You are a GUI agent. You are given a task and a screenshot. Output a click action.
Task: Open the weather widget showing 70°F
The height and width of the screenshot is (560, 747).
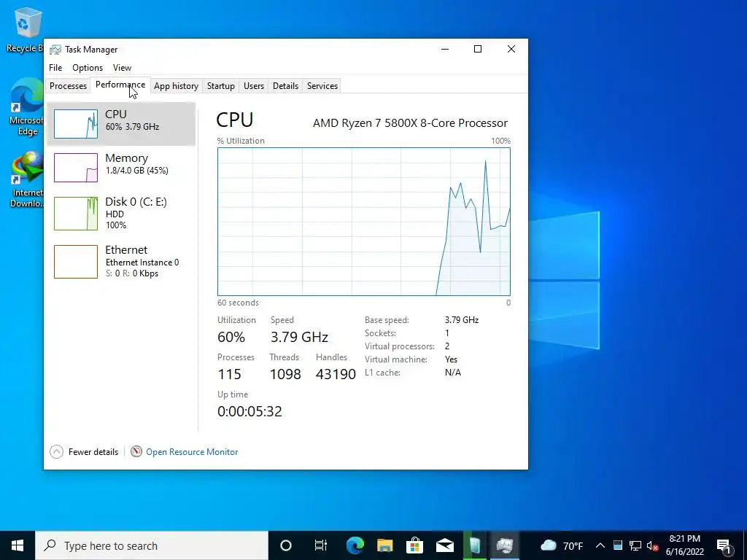tap(562, 545)
